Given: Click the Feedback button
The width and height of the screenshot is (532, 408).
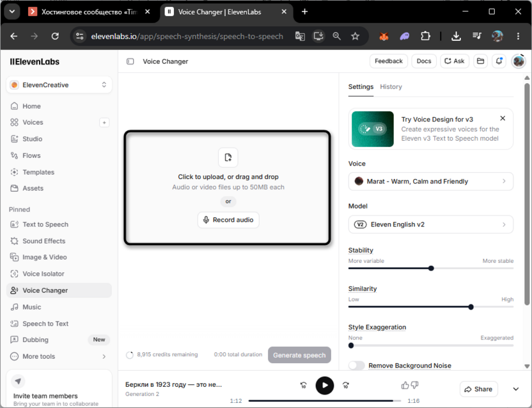Looking at the screenshot, I should tap(389, 61).
